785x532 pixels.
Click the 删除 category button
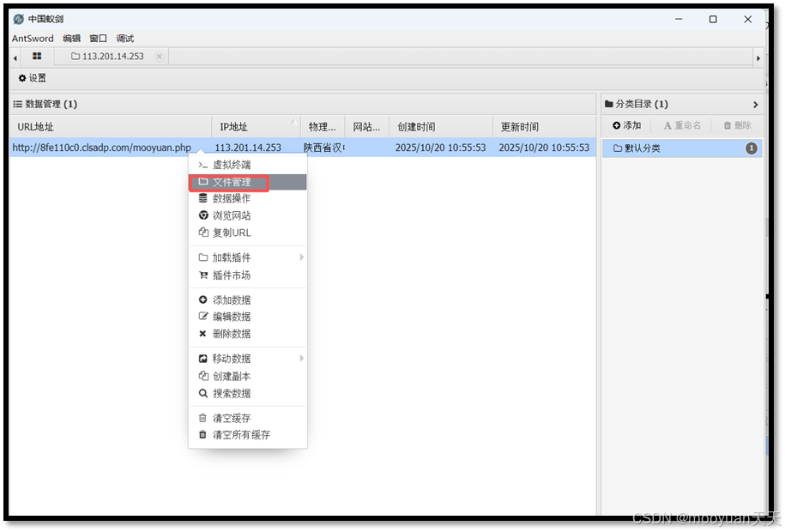pos(738,125)
